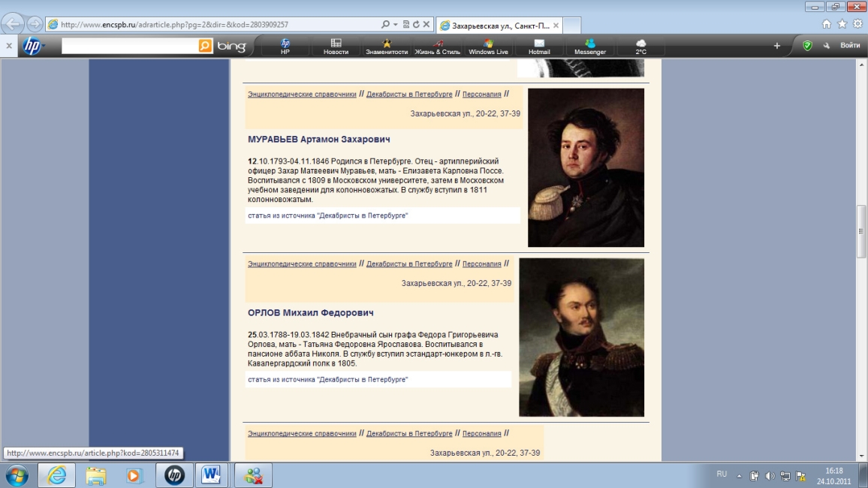Open the ОРЛОВ Михаил Федорович article
868x488 pixels.
311,312
